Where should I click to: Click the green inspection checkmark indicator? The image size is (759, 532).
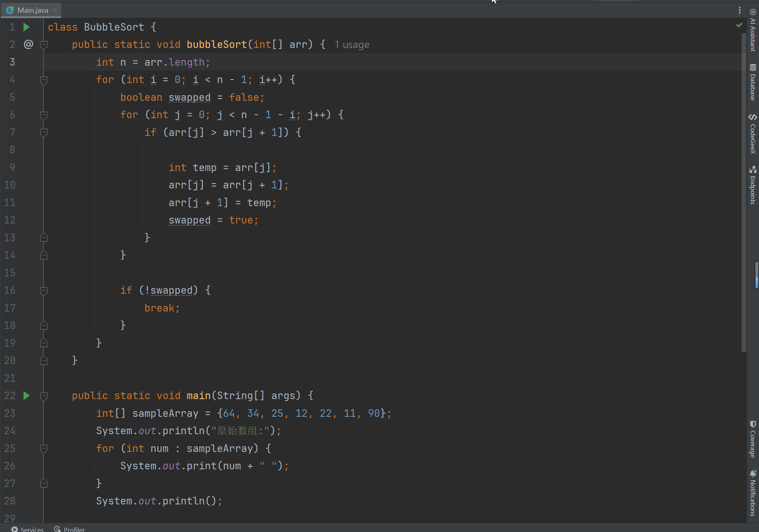(739, 25)
